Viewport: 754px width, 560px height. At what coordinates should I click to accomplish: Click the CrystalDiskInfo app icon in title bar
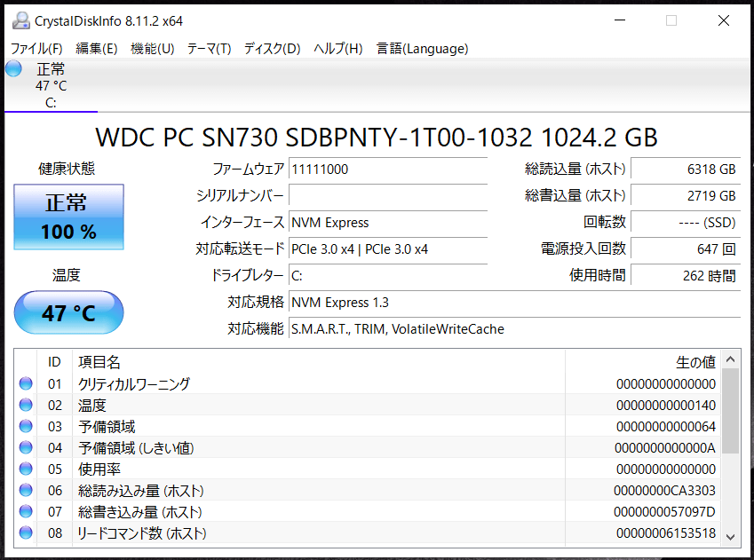(20, 20)
